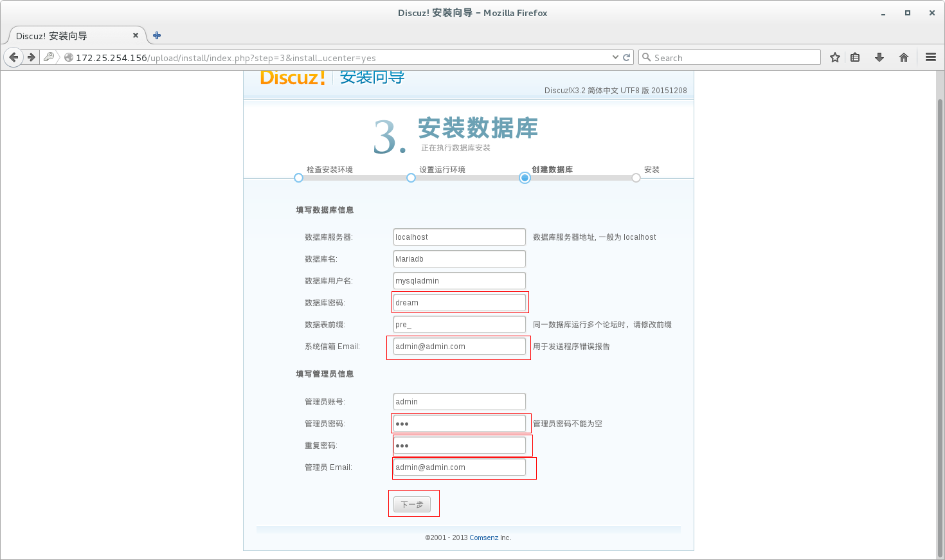Click the 管理员 Email field
The width and height of the screenshot is (945, 560).
460,467
